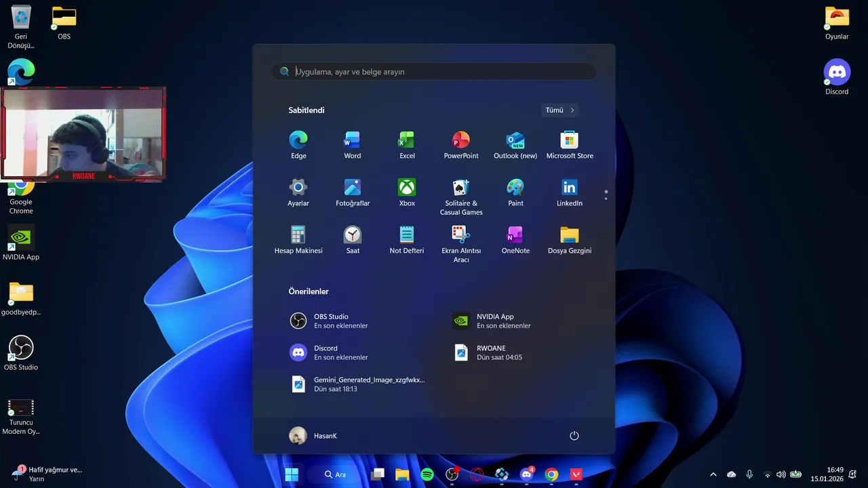Select OBS Studio desktop shortcut
Screen dimensions: 868x488
(21, 353)
